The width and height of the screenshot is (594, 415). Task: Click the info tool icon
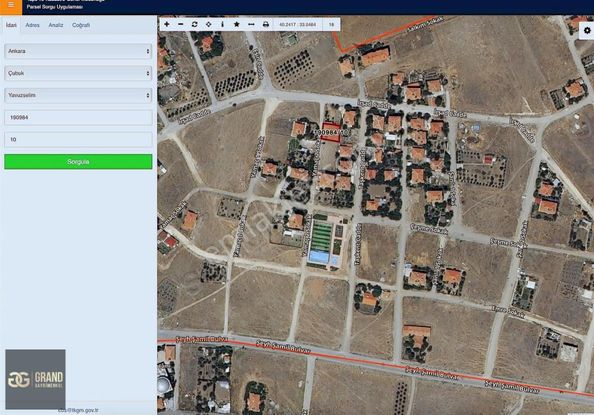(222, 24)
